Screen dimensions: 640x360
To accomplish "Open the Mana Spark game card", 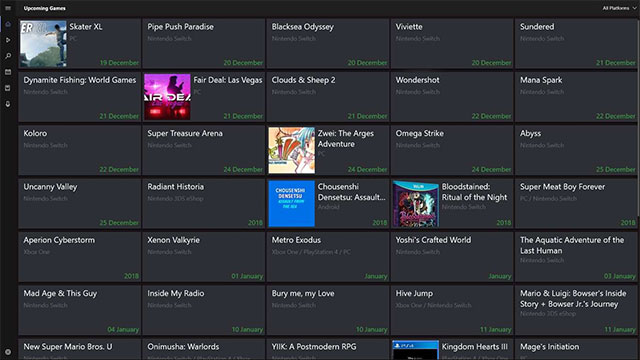I will coord(576,97).
